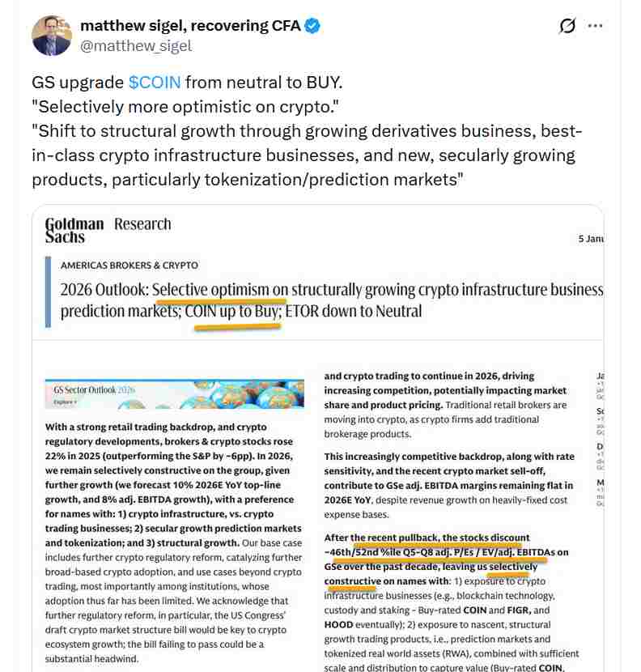Click the blue verified badge

pyautogui.click(x=312, y=26)
